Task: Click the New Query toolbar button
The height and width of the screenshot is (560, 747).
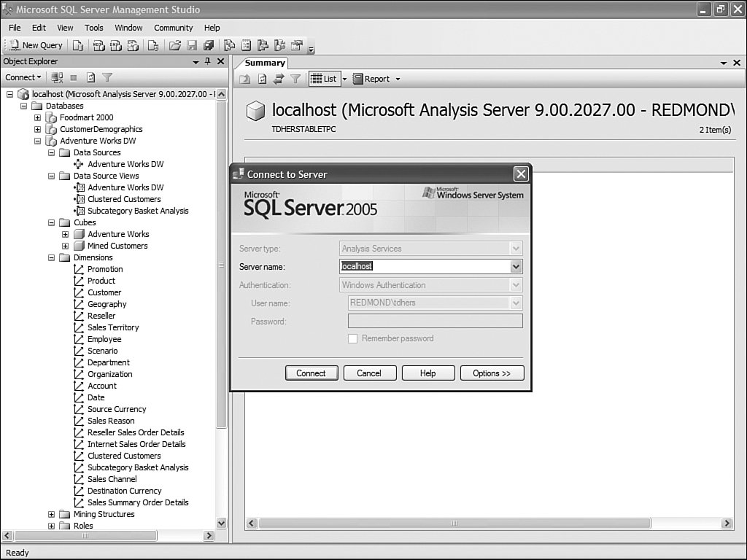Action: click(36, 45)
